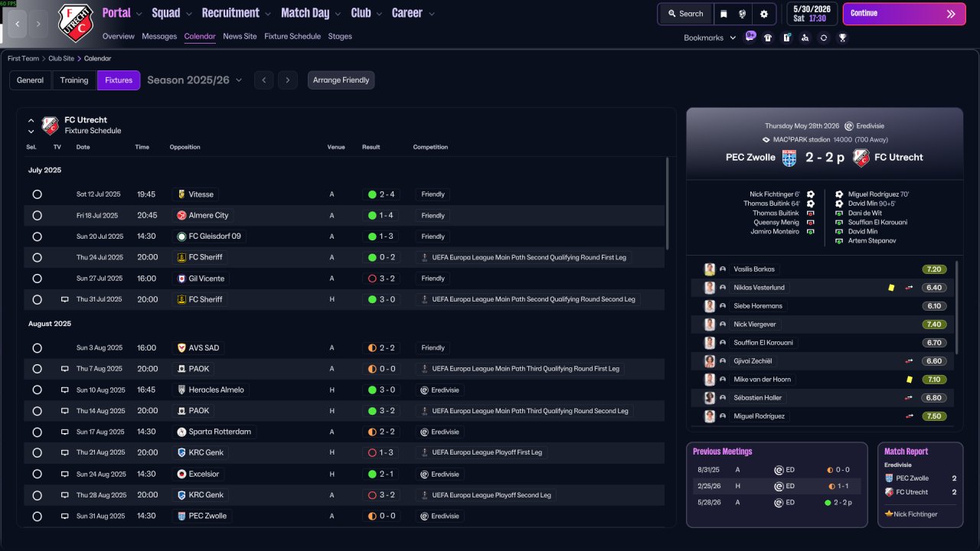Screen dimensions: 980x551
Task: Open the Overview tab
Action: click(119, 36)
